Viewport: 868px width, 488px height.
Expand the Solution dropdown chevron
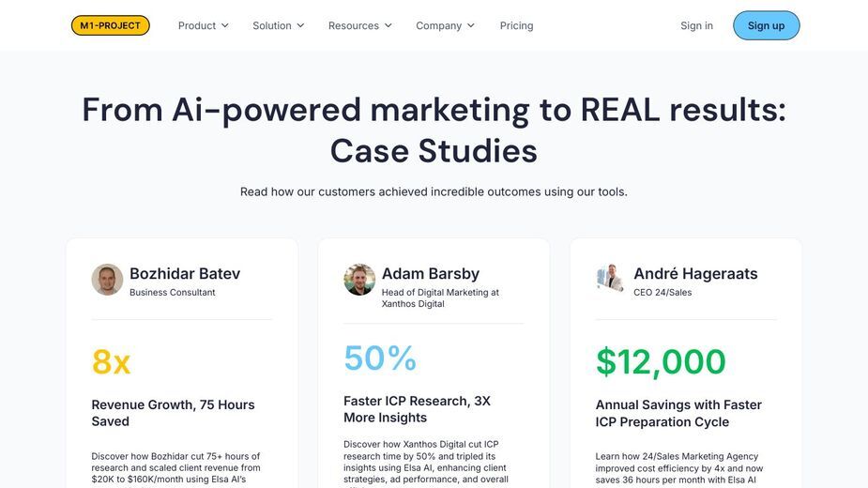pyautogui.click(x=300, y=25)
